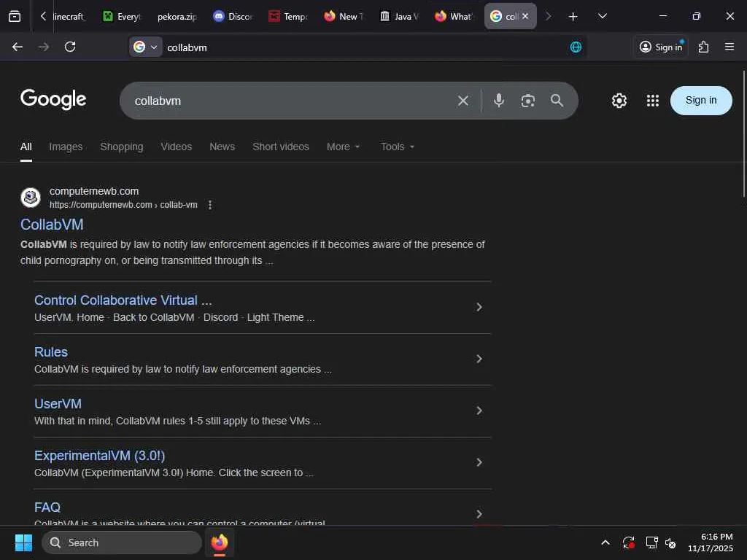Clear the search box with X
Viewport: 747px width, 560px height.
462,101
